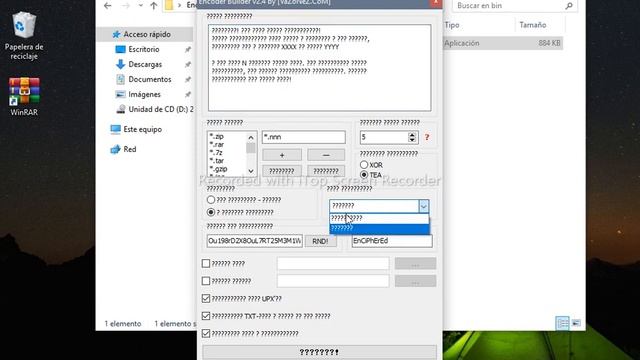Image resolution: width=640 pixels, height=360 pixels.
Task: Click the second browse '...' button
Action: 415,281
